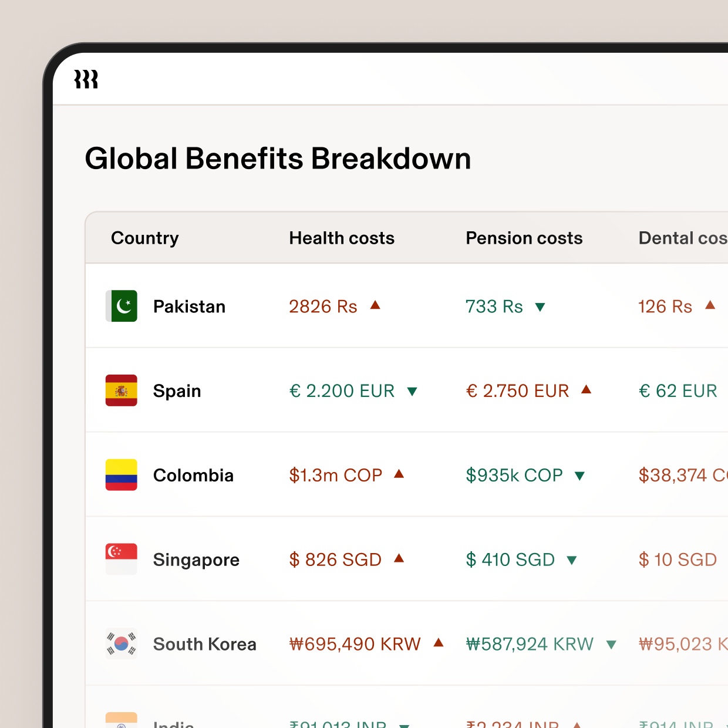Toggle the down-trend indicator on Singapore's pension costs
Image resolution: width=728 pixels, height=728 pixels.
(572, 560)
